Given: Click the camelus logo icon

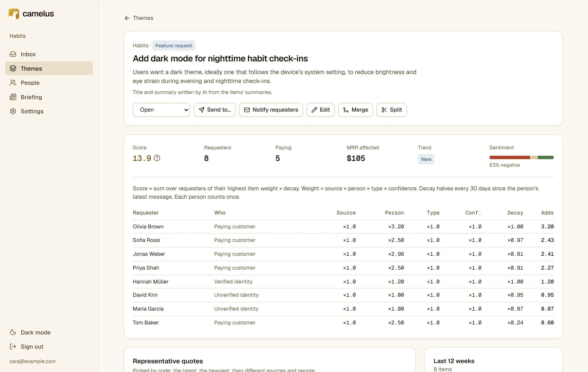Looking at the screenshot, I should tap(14, 14).
